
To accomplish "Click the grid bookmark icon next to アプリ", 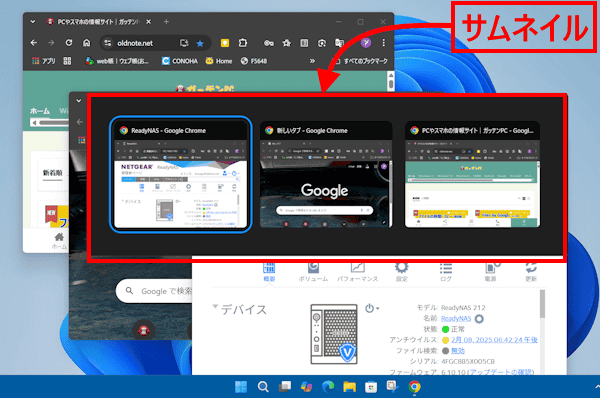I will tap(67, 61).
